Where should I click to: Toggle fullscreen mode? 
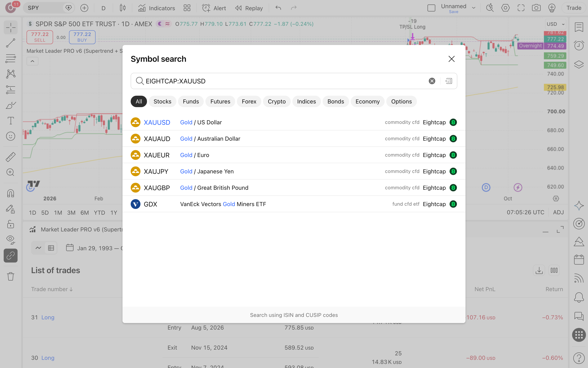click(x=521, y=8)
